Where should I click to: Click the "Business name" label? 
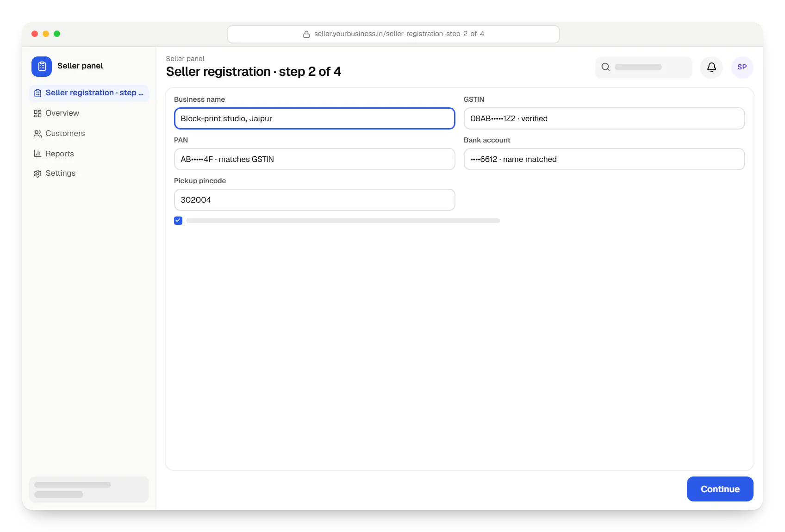[x=199, y=99]
